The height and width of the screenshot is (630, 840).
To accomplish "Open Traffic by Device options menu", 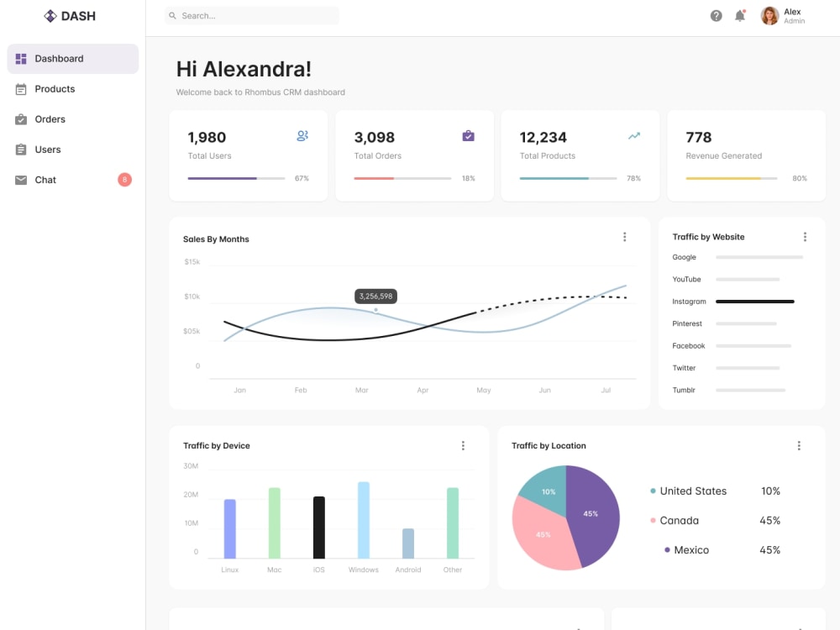I will point(464,446).
